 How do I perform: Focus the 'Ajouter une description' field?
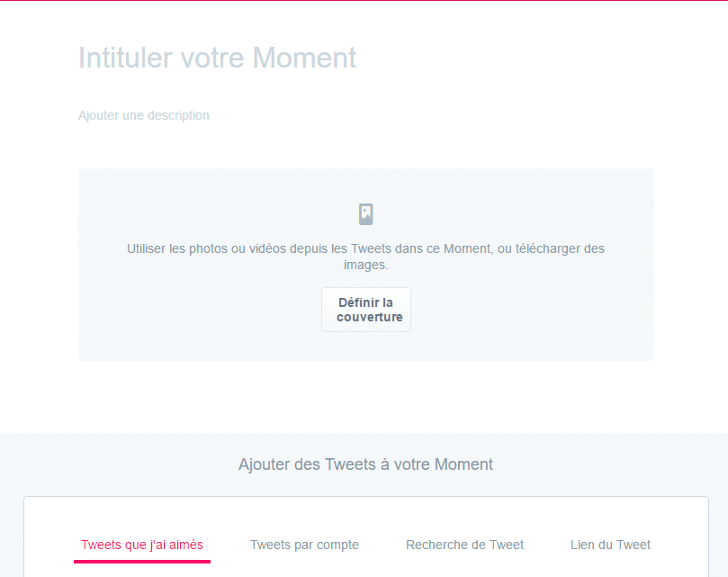143,115
